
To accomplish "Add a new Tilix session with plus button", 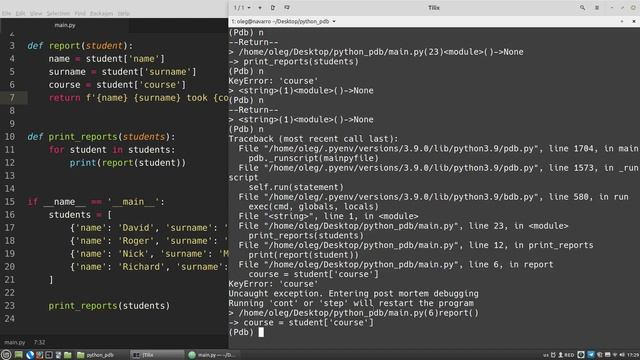I will pyautogui.click(x=260, y=8).
